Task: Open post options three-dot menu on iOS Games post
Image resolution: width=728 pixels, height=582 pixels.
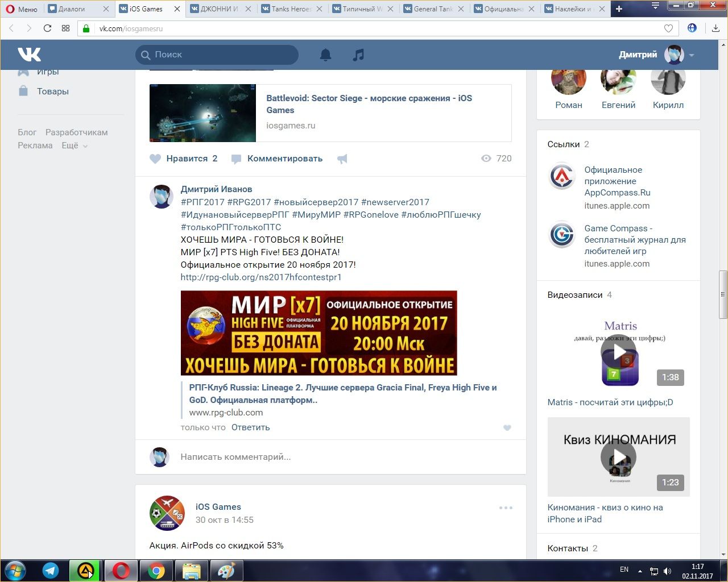Action: point(505,508)
